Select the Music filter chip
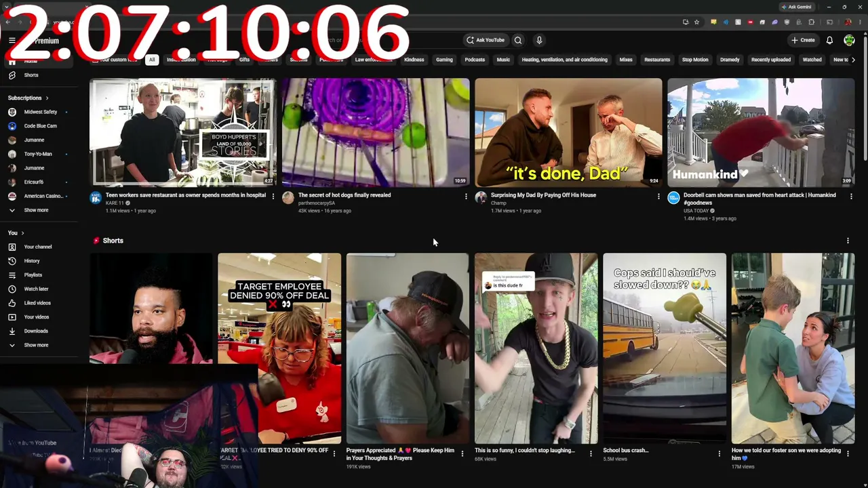This screenshot has width=868, height=488. (503, 60)
